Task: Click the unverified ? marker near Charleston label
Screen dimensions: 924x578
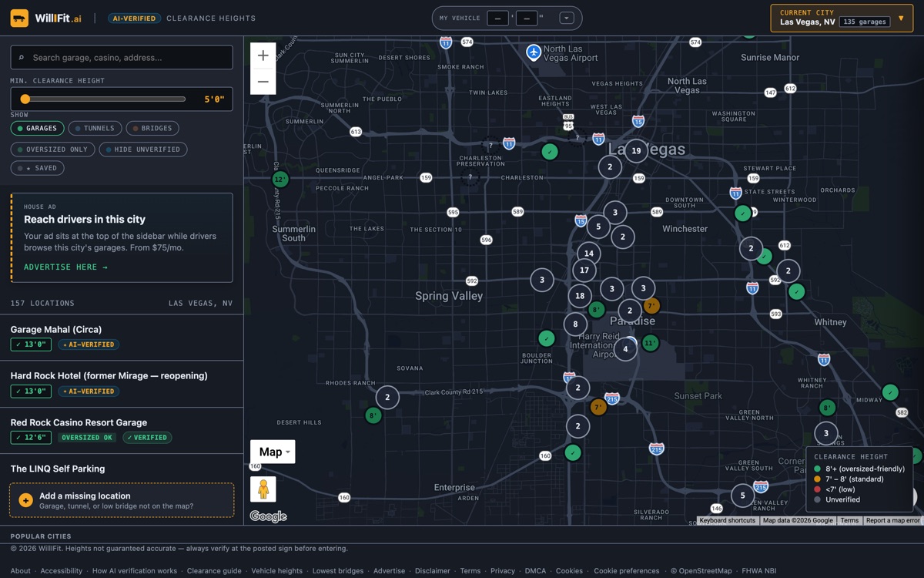Action: [x=470, y=176]
